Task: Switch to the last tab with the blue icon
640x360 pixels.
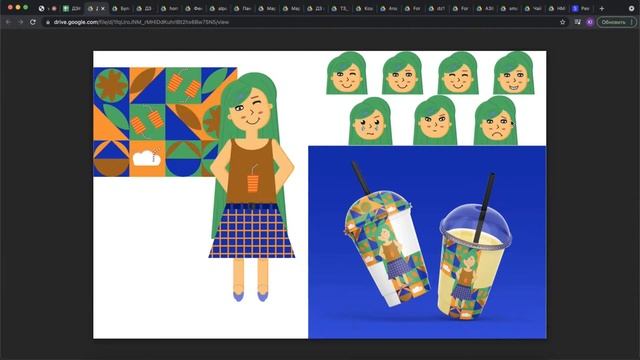Action: point(581,8)
